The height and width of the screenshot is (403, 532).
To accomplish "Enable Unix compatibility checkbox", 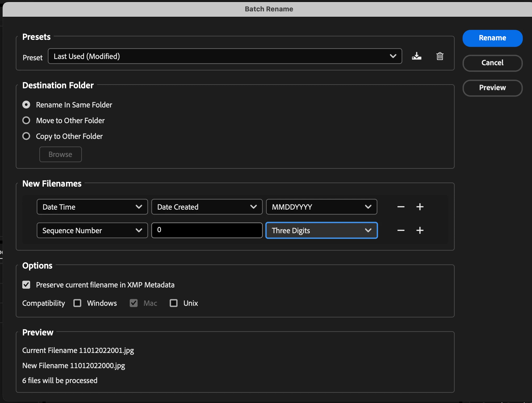I will point(173,303).
